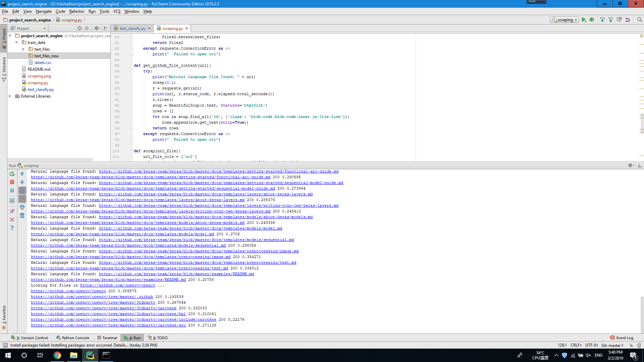Pause the console output

pyautogui.click(x=12, y=190)
